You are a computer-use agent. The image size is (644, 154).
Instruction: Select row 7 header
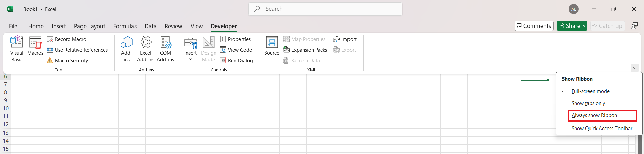5,84
